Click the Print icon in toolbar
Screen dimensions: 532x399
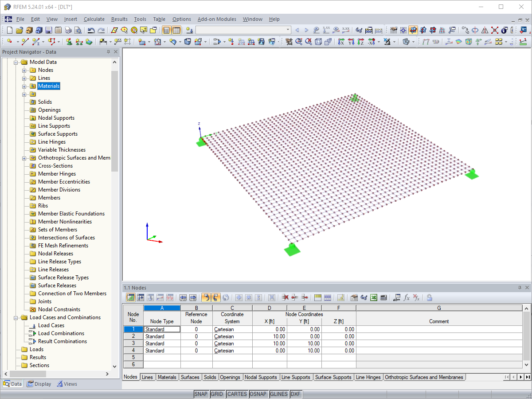68,31
